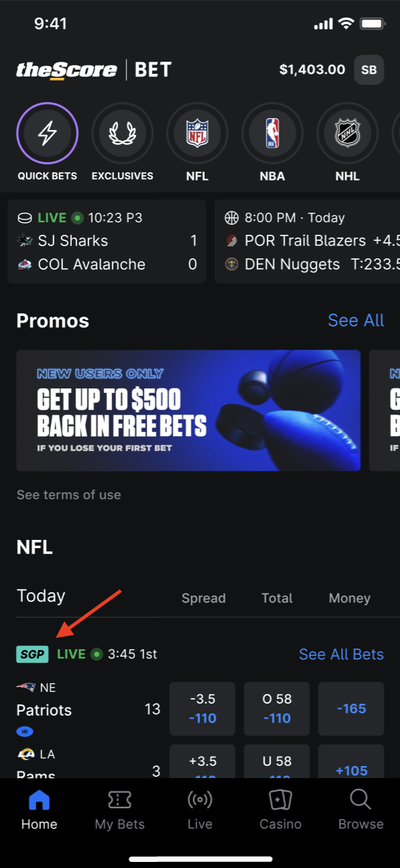
Task: Open the SB account avatar
Action: (x=369, y=70)
